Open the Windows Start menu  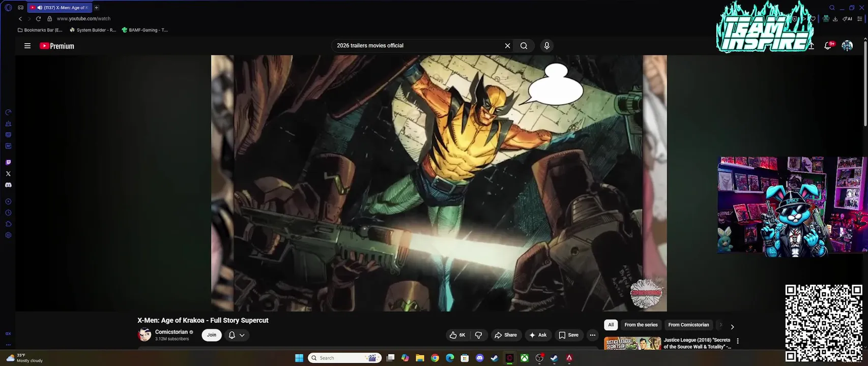(x=299, y=358)
